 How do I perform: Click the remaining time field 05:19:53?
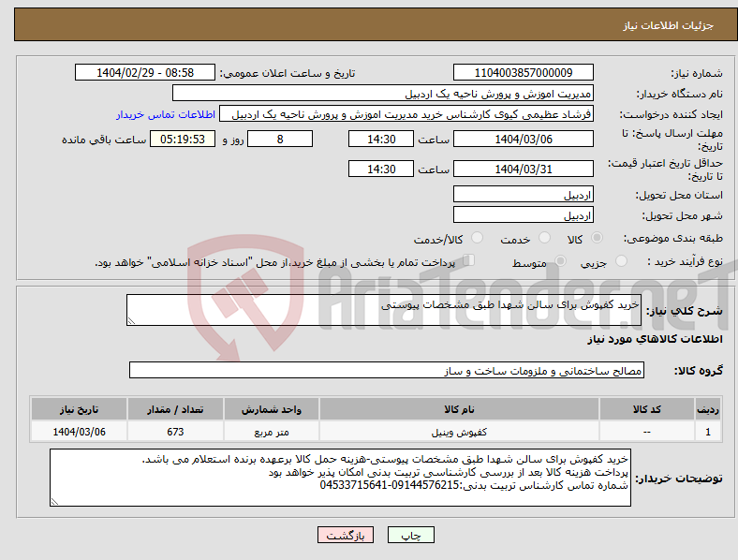coord(183,139)
